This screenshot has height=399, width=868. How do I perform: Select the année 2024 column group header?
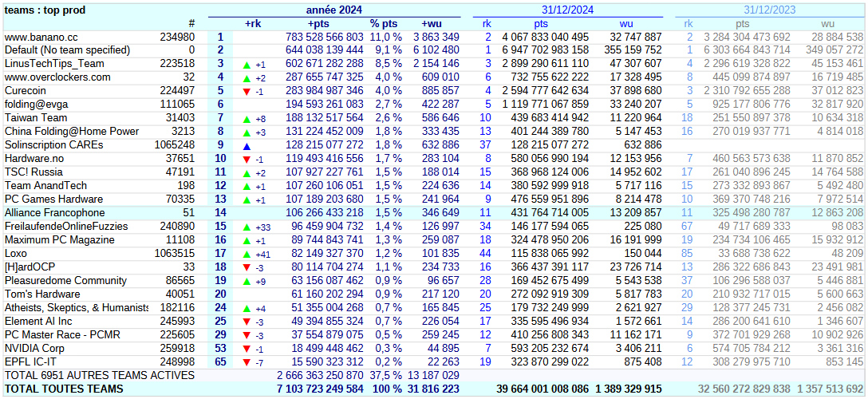[x=335, y=10]
